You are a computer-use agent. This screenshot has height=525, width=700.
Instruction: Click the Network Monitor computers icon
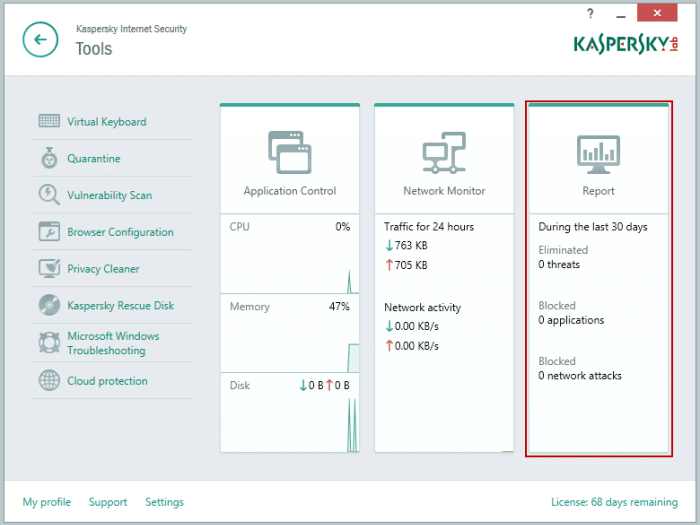pyautogui.click(x=444, y=152)
